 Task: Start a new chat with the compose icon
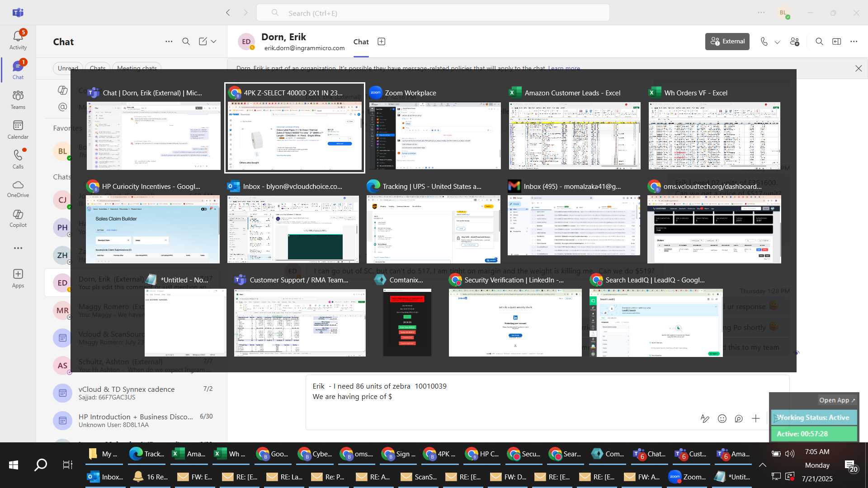pyautogui.click(x=203, y=42)
